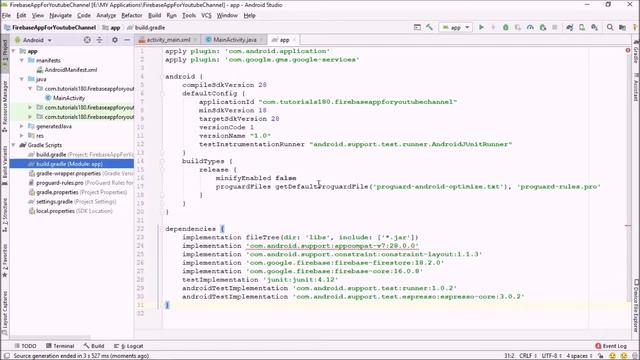The height and width of the screenshot is (360, 640).
Task: Run the app with green play button
Action: tap(481, 27)
